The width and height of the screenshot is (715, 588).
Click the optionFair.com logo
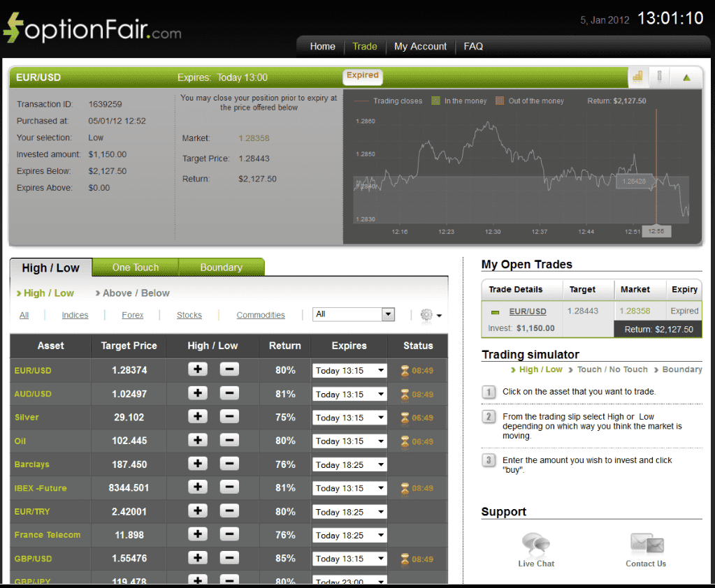pyautogui.click(x=92, y=29)
